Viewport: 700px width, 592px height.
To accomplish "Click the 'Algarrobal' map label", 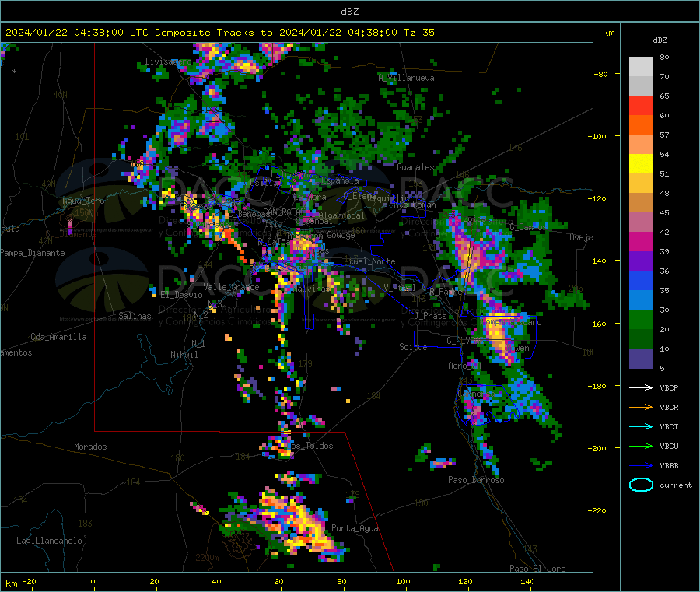I will [x=341, y=215].
